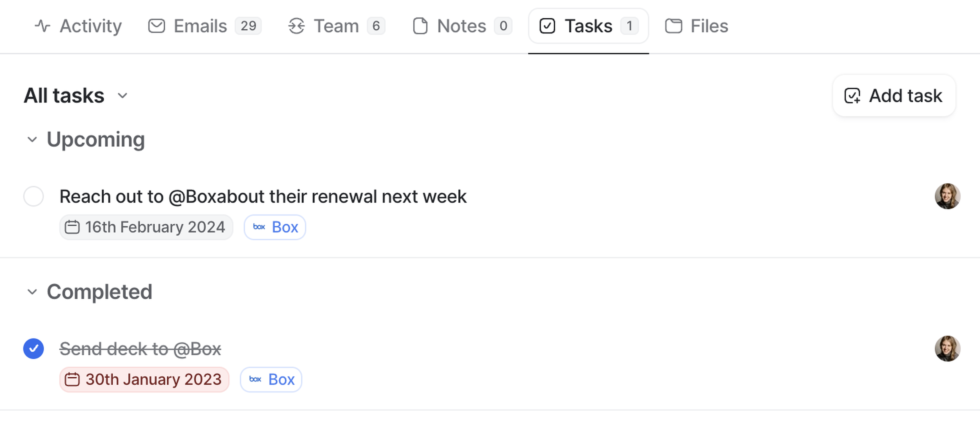
Task: Click the assignee avatar on the renewal task
Action: click(947, 196)
